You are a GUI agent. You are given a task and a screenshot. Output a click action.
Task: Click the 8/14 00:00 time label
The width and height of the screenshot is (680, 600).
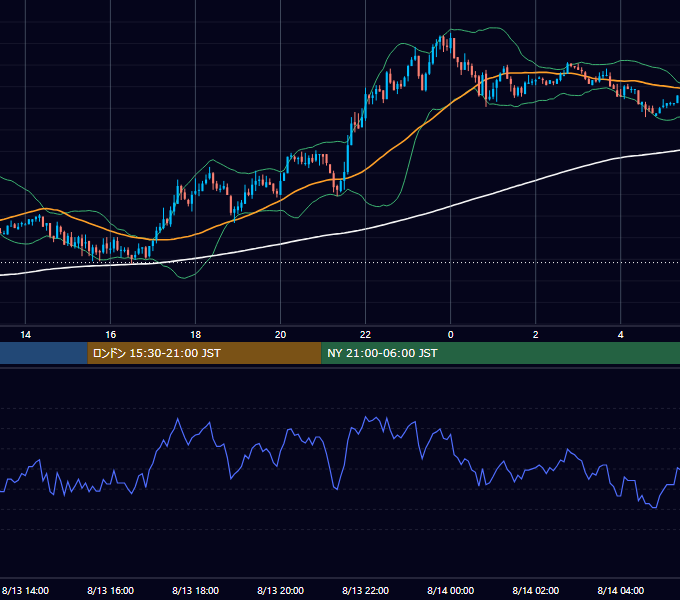pyautogui.click(x=451, y=590)
